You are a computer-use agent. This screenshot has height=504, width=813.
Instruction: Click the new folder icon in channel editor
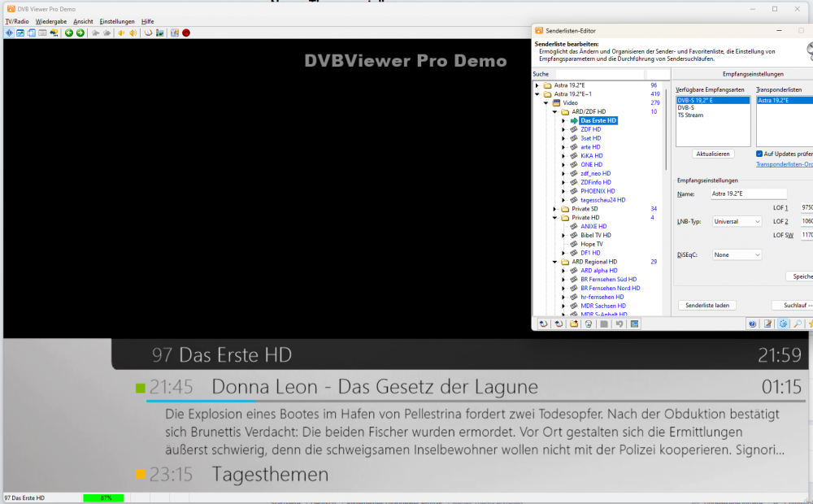click(573, 324)
